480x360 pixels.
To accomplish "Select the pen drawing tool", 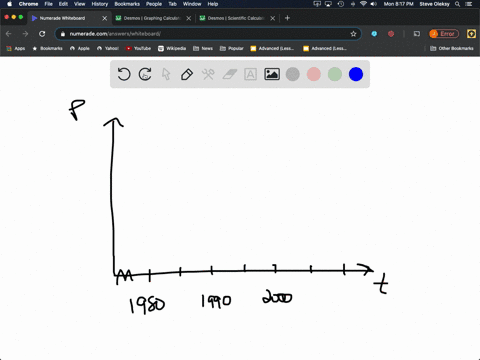I will pos(187,74).
